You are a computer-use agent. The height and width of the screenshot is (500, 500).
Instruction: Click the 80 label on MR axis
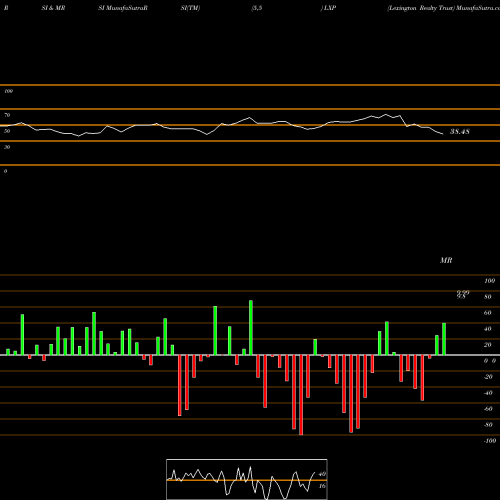[488, 297]
